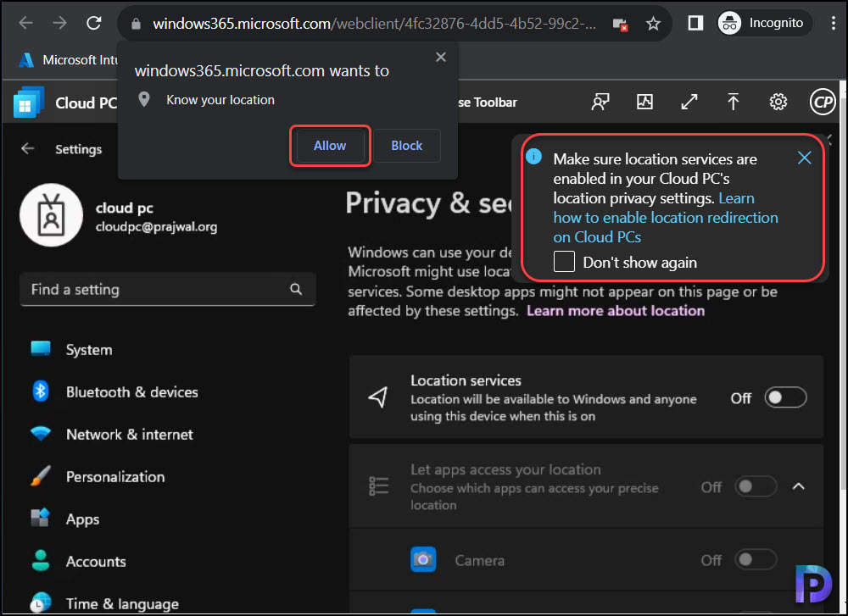Click the CP user avatar icon
Viewport: 848px width, 616px height.
click(823, 102)
